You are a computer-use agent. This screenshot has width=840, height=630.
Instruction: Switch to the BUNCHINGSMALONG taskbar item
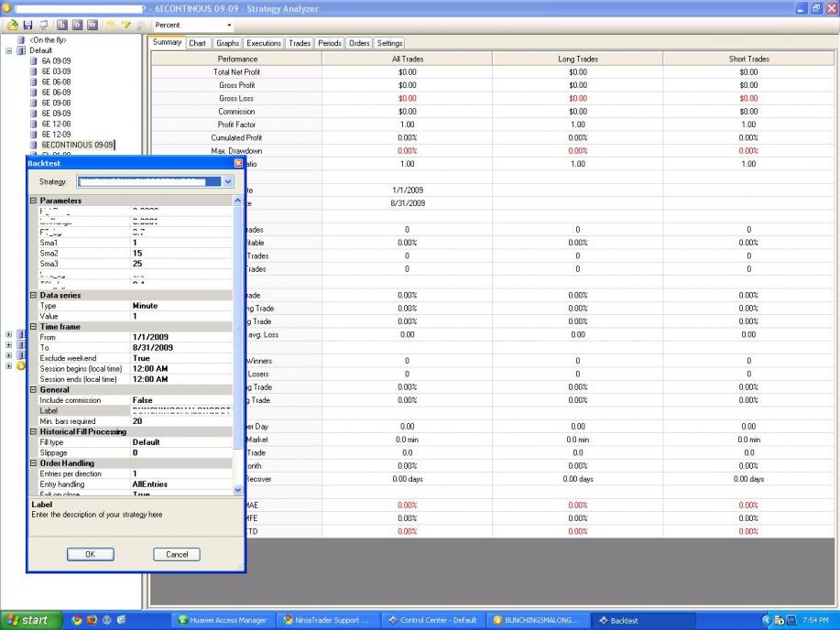pyautogui.click(x=538, y=620)
